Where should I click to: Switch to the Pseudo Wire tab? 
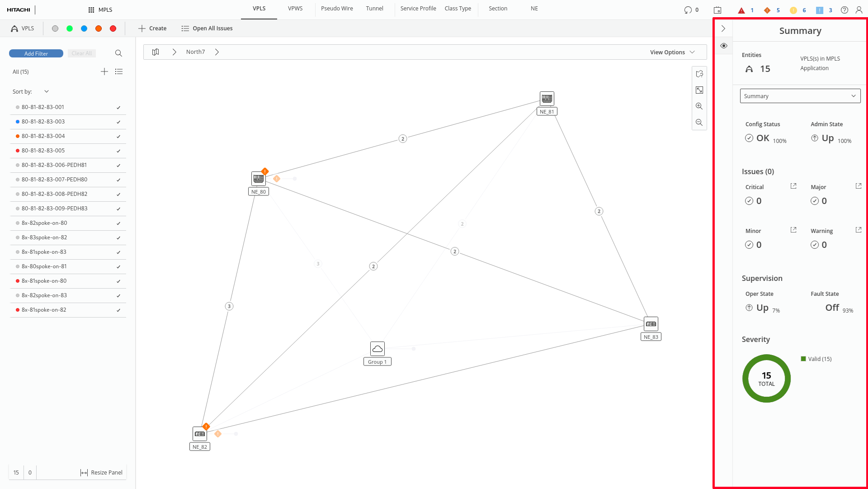coord(337,9)
